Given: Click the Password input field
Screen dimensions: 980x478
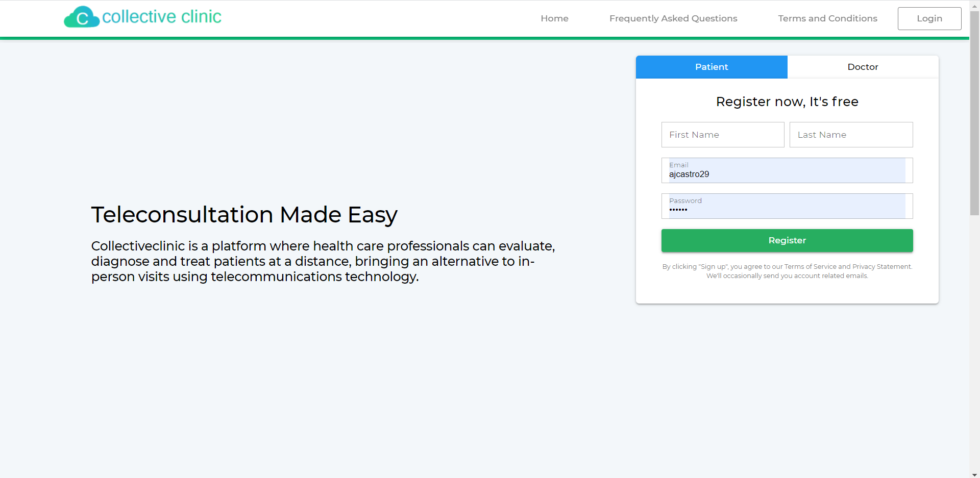Looking at the screenshot, I should (x=787, y=206).
